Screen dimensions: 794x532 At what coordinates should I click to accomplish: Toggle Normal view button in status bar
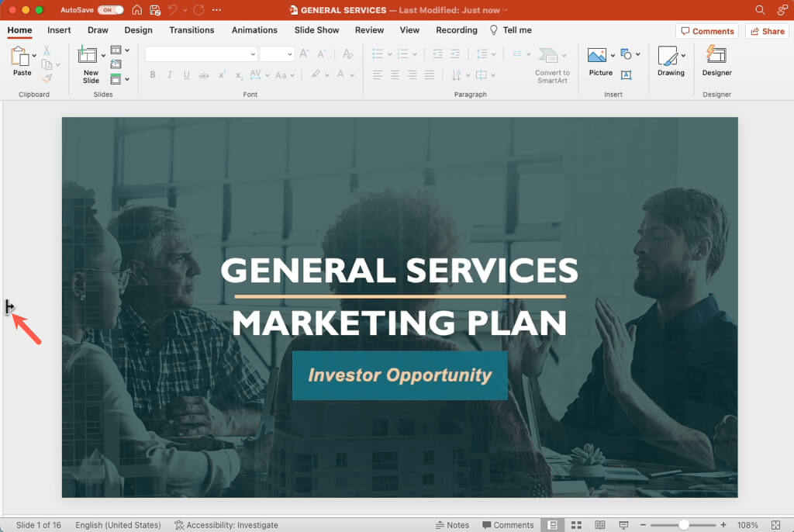coord(552,525)
